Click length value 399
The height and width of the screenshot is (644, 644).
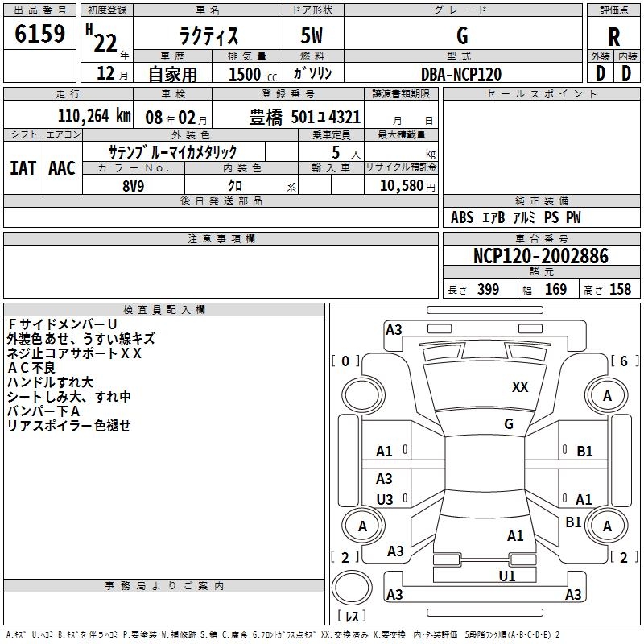[489, 289]
